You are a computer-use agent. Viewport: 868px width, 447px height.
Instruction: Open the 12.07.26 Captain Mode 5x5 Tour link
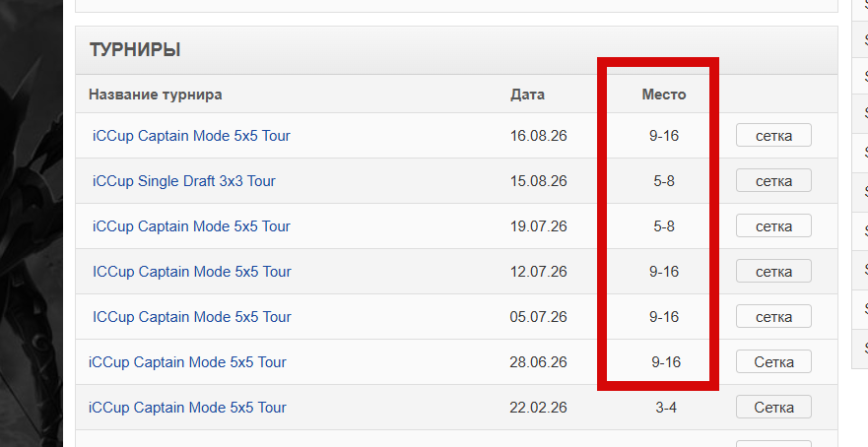click(x=191, y=272)
